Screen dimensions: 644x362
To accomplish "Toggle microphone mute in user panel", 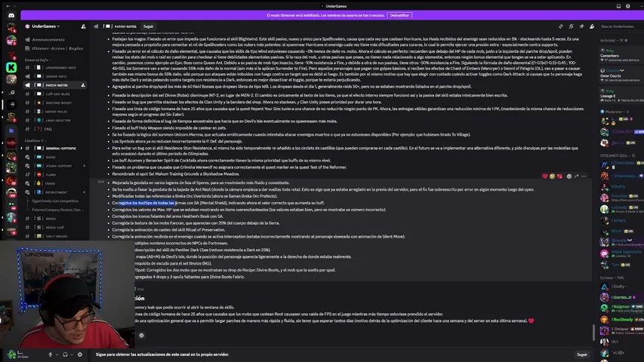I will 50,354.
